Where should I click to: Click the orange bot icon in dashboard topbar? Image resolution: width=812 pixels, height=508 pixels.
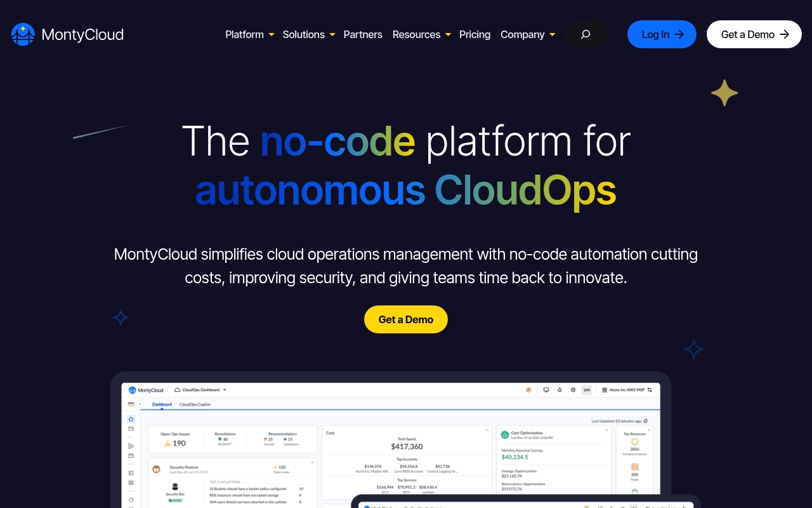coord(528,390)
